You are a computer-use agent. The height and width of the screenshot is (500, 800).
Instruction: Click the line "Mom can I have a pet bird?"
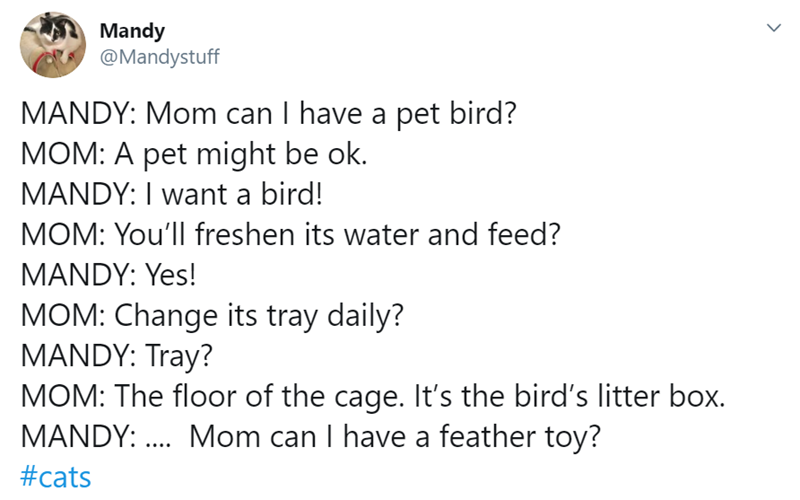(x=331, y=113)
